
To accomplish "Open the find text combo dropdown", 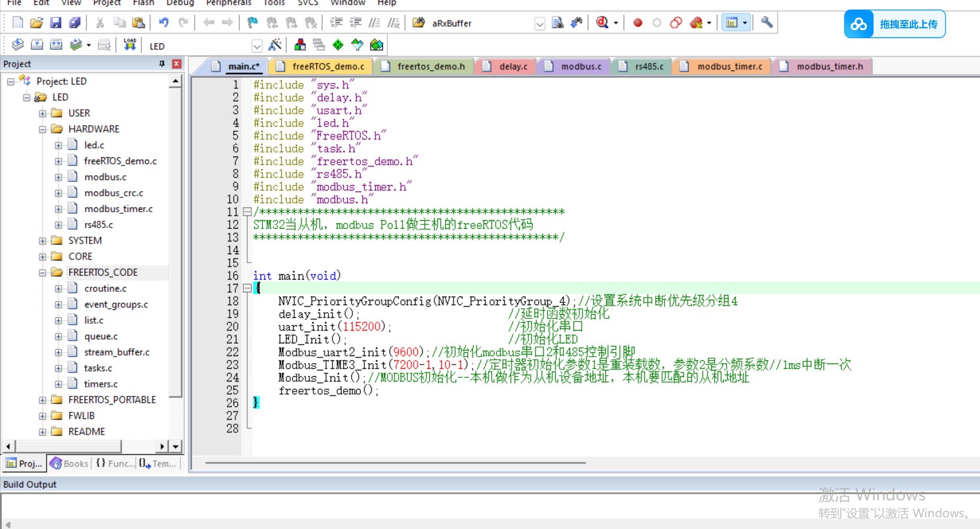I will click(x=540, y=24).
